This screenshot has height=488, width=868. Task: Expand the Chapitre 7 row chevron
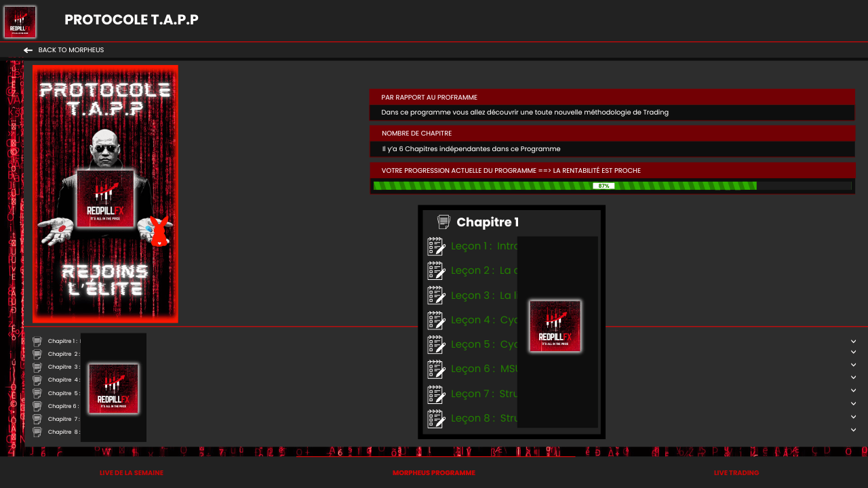854,417
